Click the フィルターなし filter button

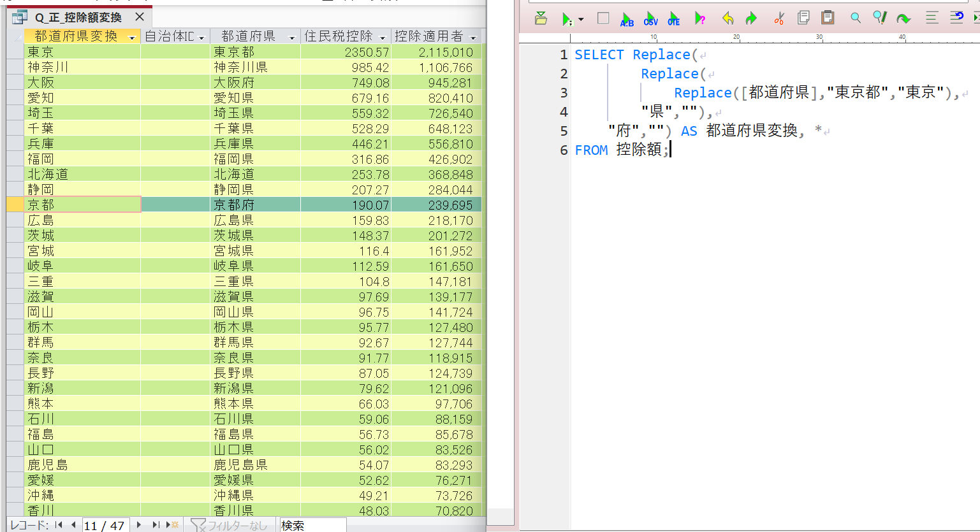[230, 526]
